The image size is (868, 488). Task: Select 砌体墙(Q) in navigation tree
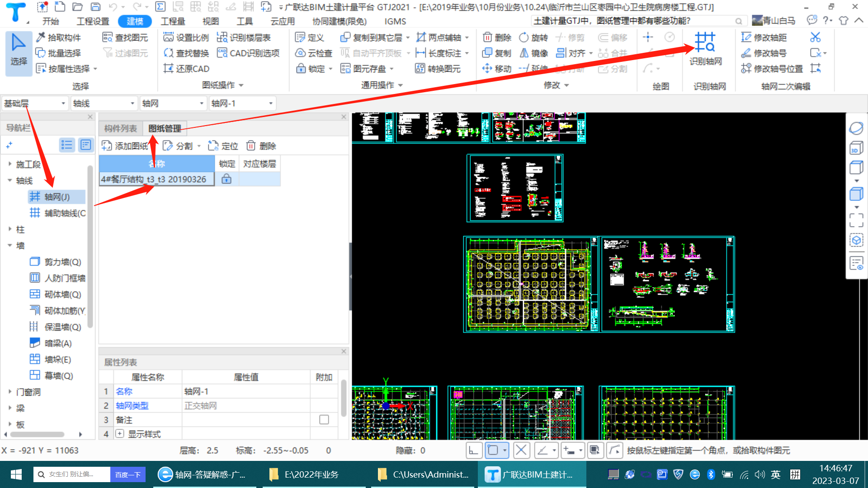click(x=56, y=294)
